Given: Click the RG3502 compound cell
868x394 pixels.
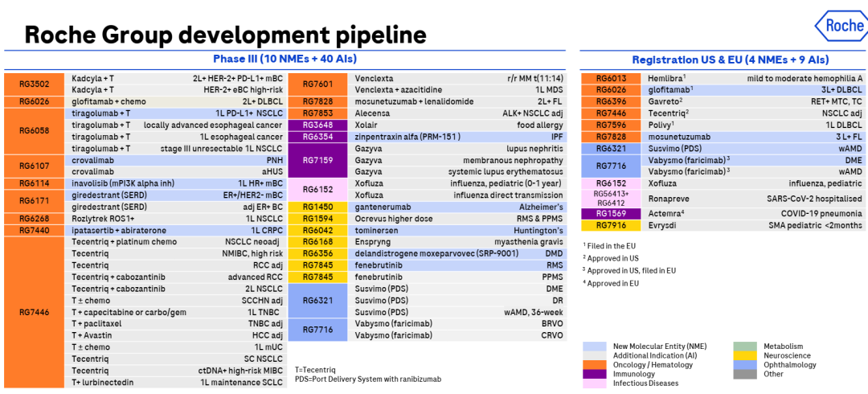Looking at the screenshot, I should pyautogui.click(x=35, y=84).
